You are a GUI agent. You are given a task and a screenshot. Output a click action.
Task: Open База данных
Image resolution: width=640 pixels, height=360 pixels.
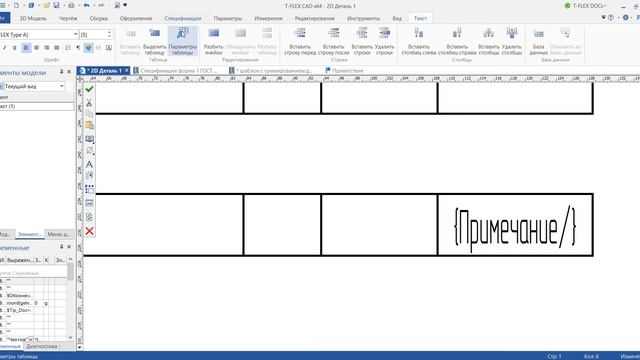pyautogui.click(x=538, y=41)
